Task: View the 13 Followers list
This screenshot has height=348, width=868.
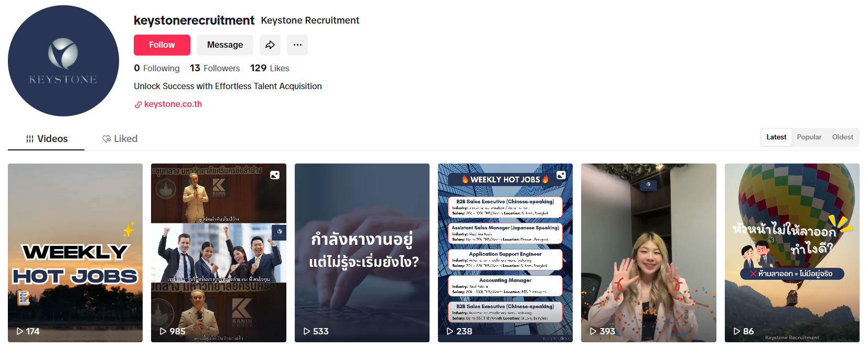Action: click(215, 68)
